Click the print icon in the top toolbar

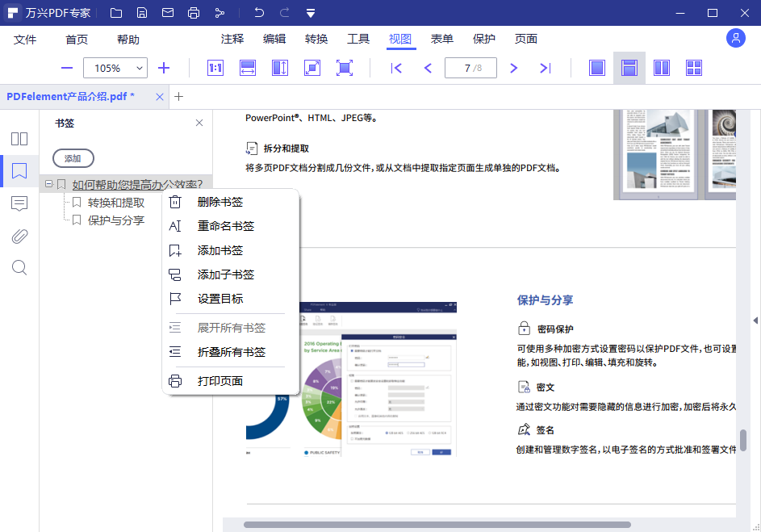(x=193, y=12)
